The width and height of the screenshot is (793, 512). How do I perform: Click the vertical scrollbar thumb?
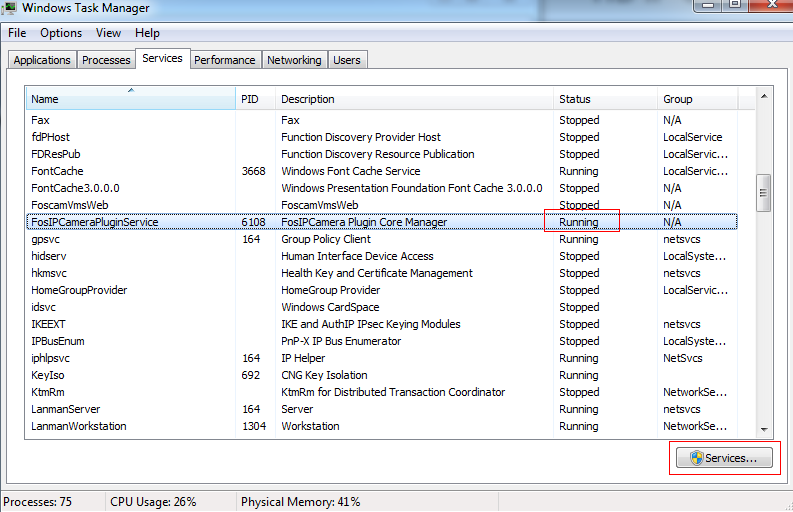click(x=764, y=193)
